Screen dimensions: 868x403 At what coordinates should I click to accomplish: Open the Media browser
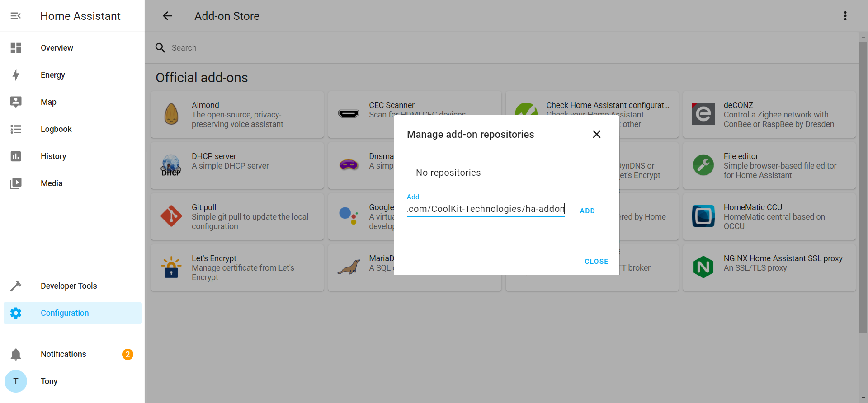pyautogui.click(x=72, y=183)
